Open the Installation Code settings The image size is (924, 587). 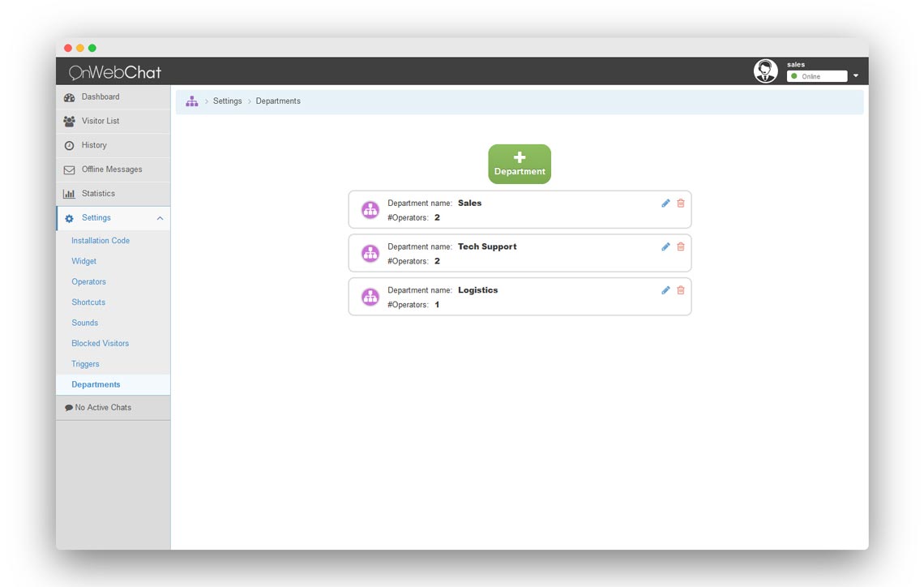point(101,240)
